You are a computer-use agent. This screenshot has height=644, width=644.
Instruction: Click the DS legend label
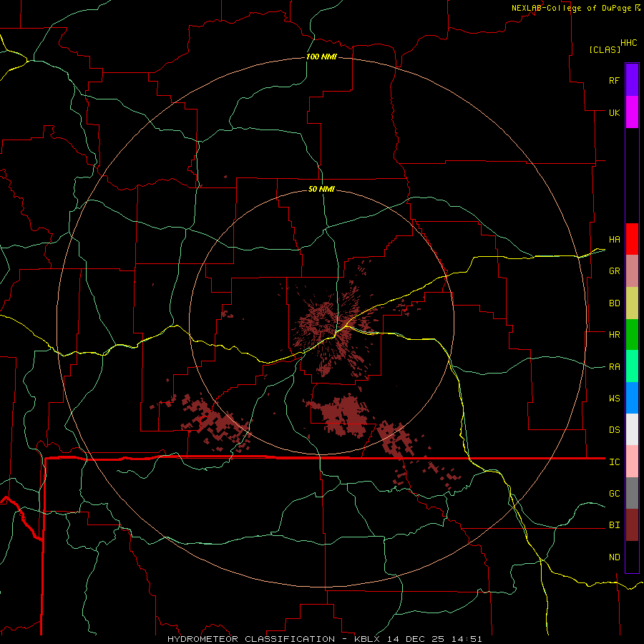pos(615,430)
